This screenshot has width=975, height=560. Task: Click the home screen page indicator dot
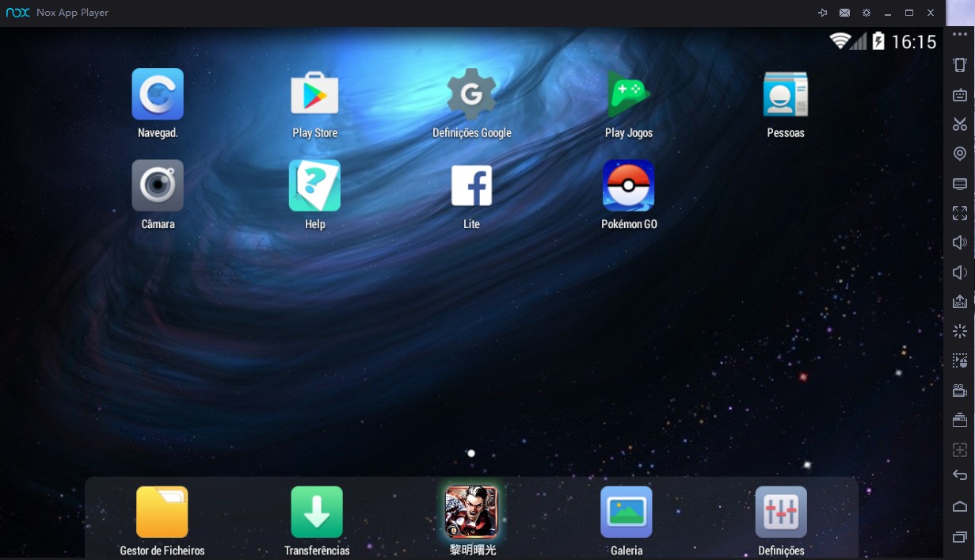pyautogui.click(x=471, y=454)
